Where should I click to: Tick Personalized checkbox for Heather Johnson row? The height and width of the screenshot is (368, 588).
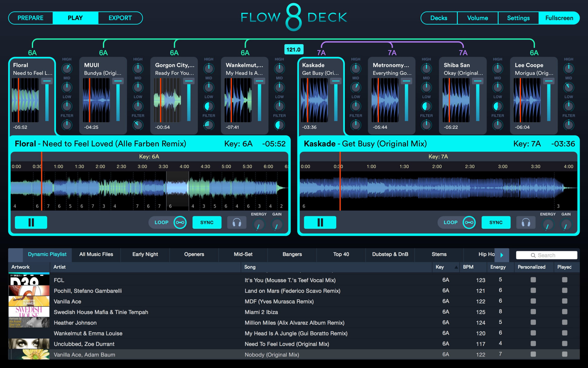(533, 322)
